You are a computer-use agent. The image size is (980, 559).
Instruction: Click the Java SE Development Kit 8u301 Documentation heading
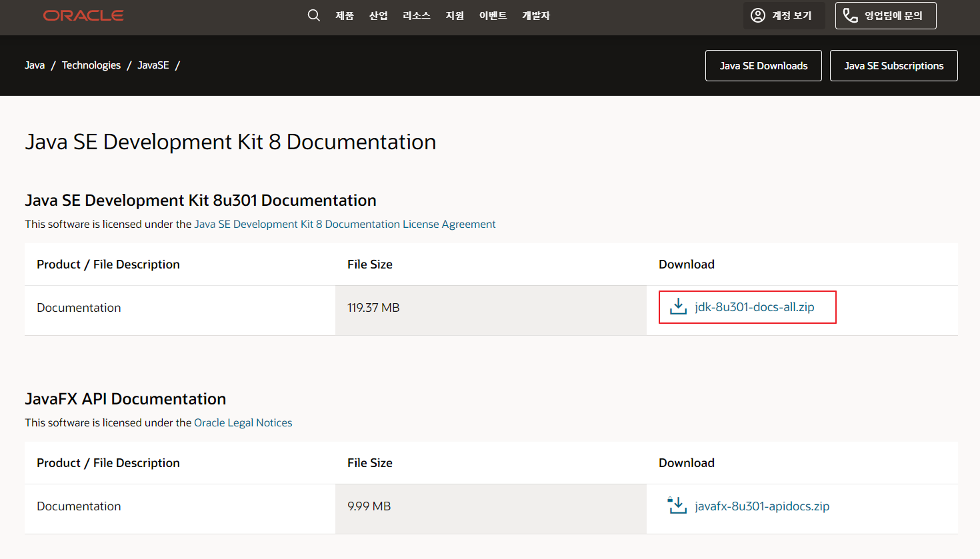click(201, 201)
